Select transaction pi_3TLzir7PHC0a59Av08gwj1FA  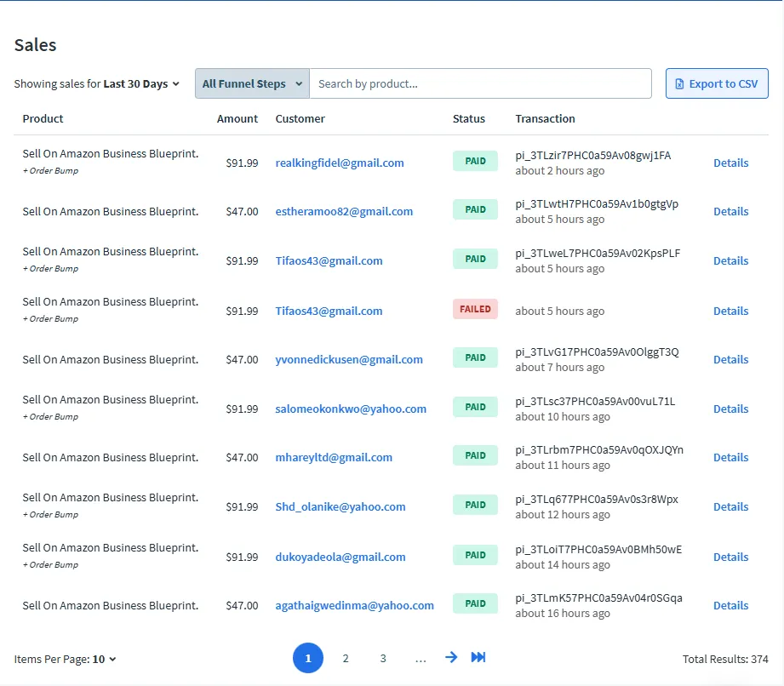click(593, 156)
